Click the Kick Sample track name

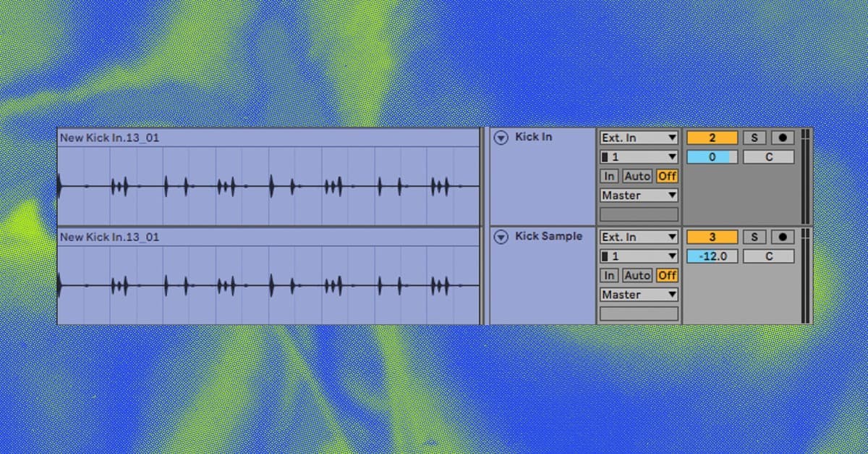(548, 236)
